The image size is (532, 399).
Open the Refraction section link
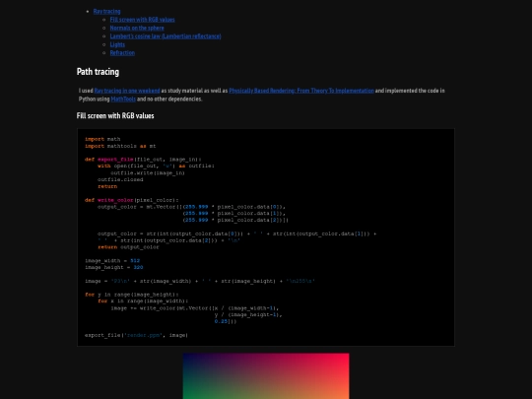(x=122, y=53)
